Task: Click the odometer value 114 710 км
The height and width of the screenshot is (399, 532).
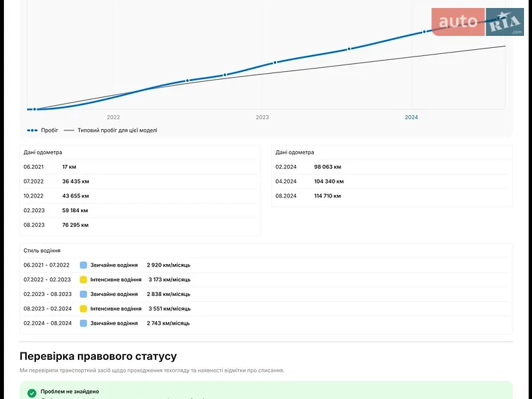Action: tap(327, 196)
